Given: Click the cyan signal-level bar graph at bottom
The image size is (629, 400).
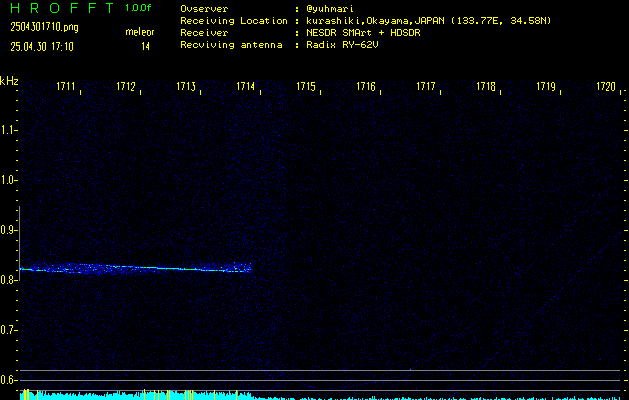Looking at the screenshot, I should tap(321, 395).
